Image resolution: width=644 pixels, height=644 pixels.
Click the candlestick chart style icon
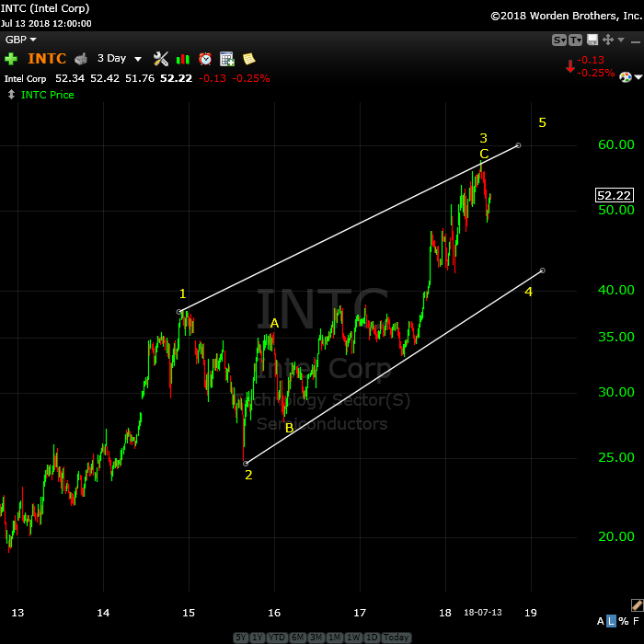183,59
